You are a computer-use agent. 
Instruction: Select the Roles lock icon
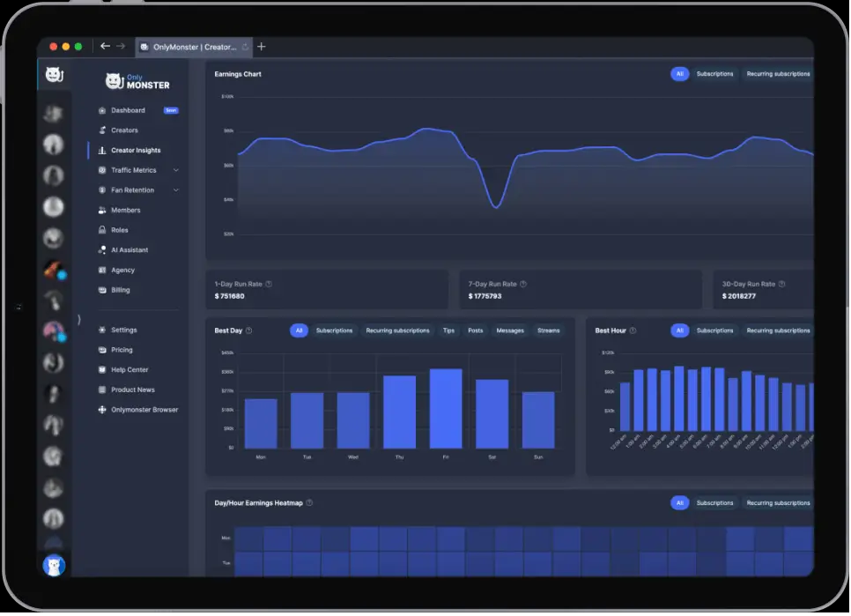pyautogui.click(x=102, y=230)
